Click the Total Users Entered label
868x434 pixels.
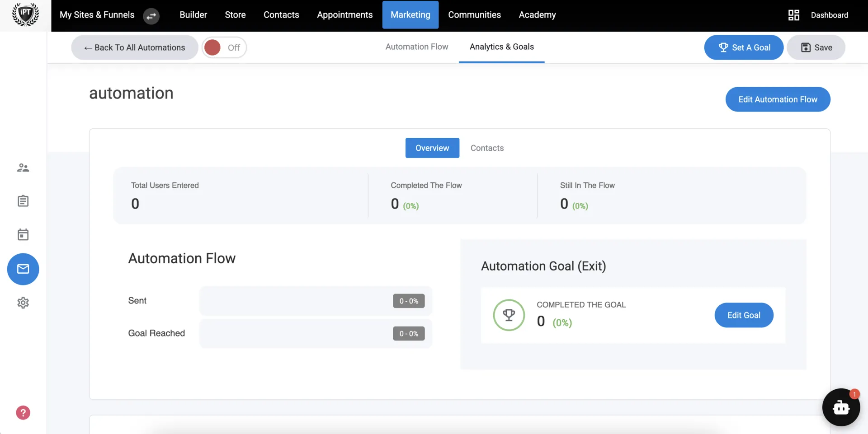click(165, 185)
